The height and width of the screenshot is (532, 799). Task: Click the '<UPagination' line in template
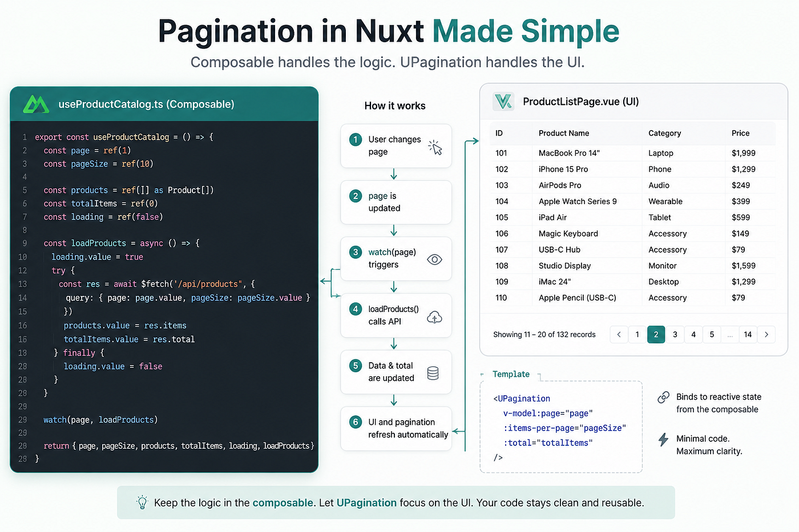(522, 399)
